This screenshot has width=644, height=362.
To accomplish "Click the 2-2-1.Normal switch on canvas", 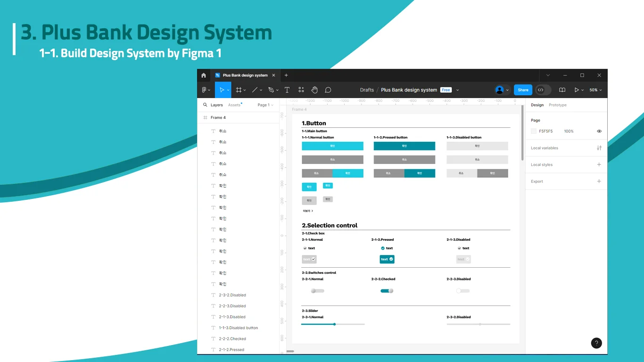I will (317, 291).
